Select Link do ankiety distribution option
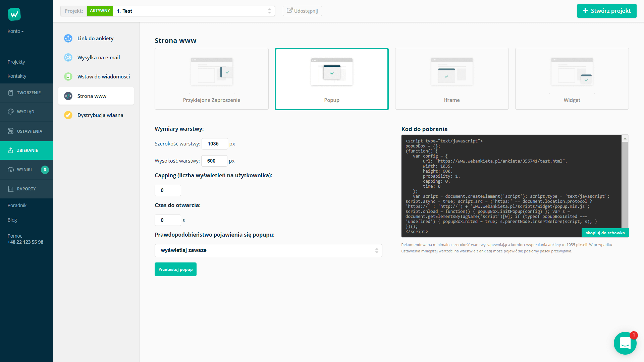This screenshot has height=362, width=644. point(96,38)
